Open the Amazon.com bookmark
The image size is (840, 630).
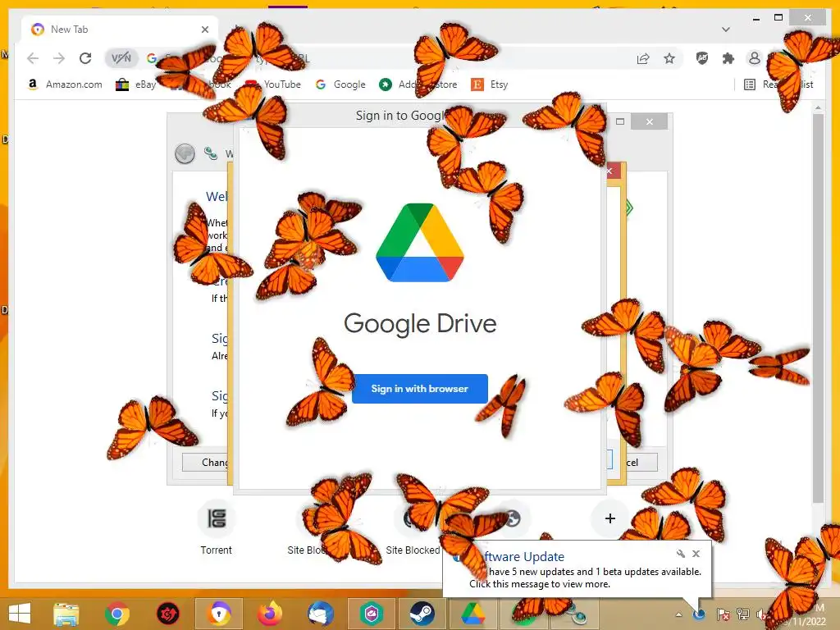click(65, 84)
